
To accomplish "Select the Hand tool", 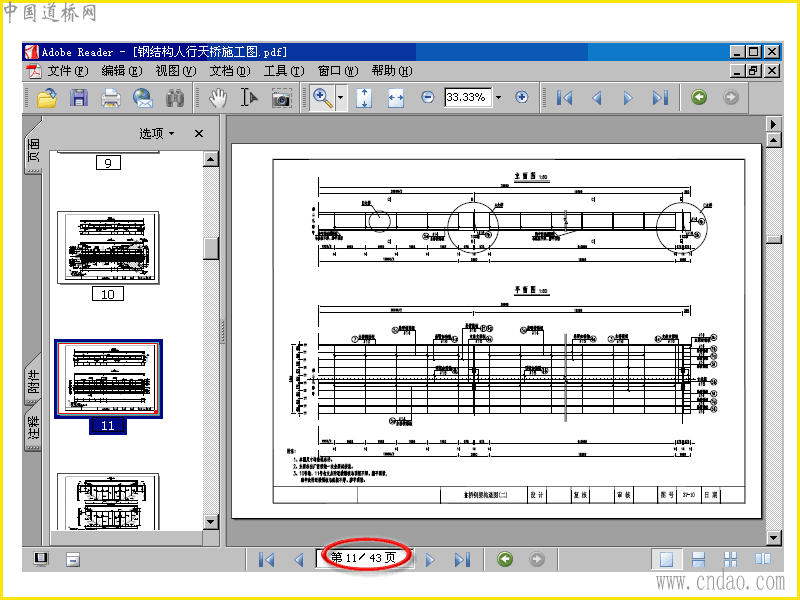I will (218, 98).
